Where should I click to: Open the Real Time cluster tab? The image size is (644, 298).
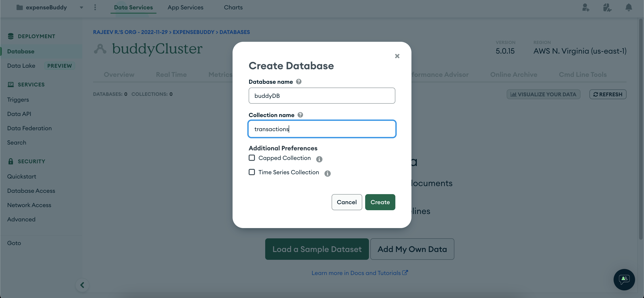[x=171, y=74]
